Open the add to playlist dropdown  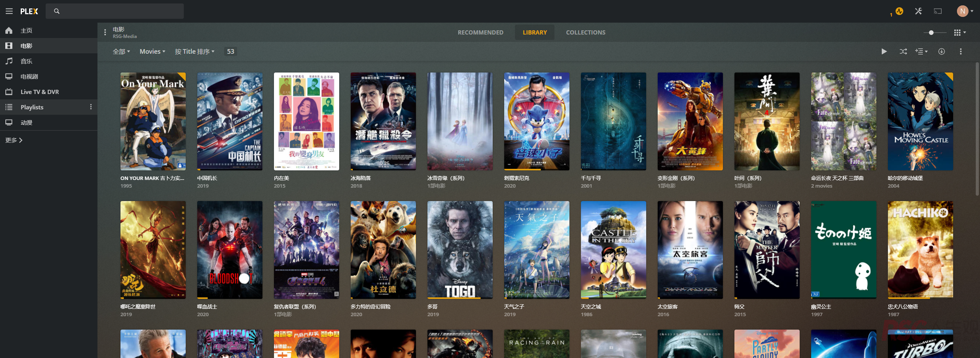coord(921,51)
